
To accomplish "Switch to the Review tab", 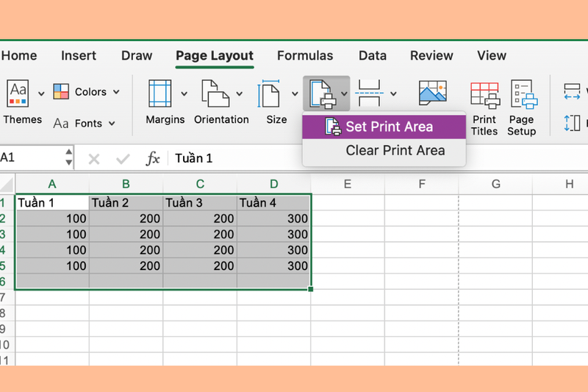I will pyautogui.click(x=431, y=55).
